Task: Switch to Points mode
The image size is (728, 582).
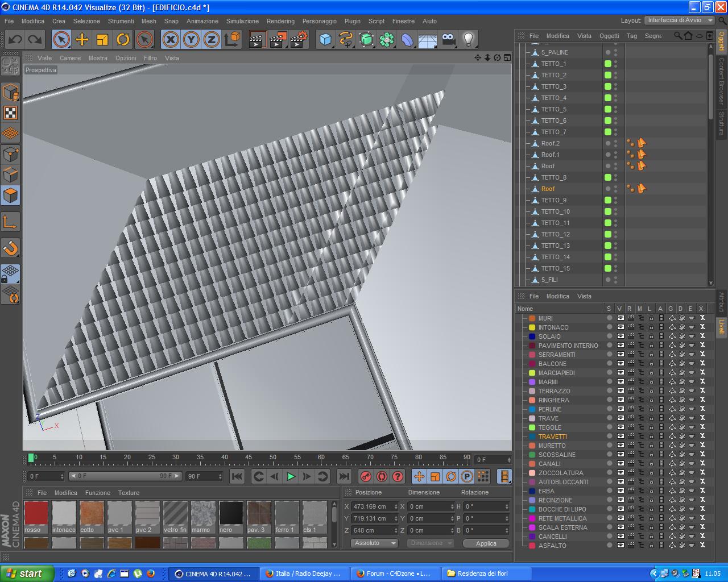Action: point(10,154)
